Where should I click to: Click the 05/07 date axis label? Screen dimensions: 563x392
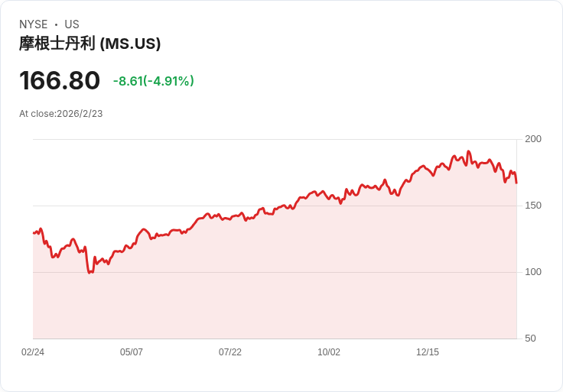click(x=132, y=352)
